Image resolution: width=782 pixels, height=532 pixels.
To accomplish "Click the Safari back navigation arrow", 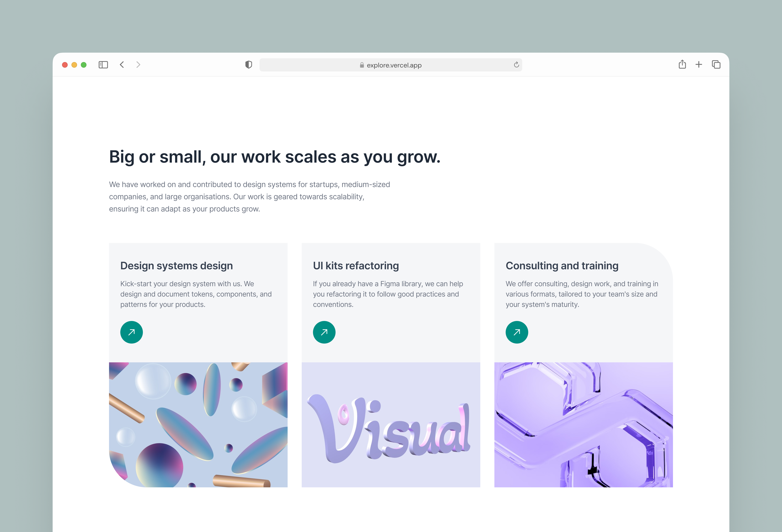I will (x=122, y=65).
